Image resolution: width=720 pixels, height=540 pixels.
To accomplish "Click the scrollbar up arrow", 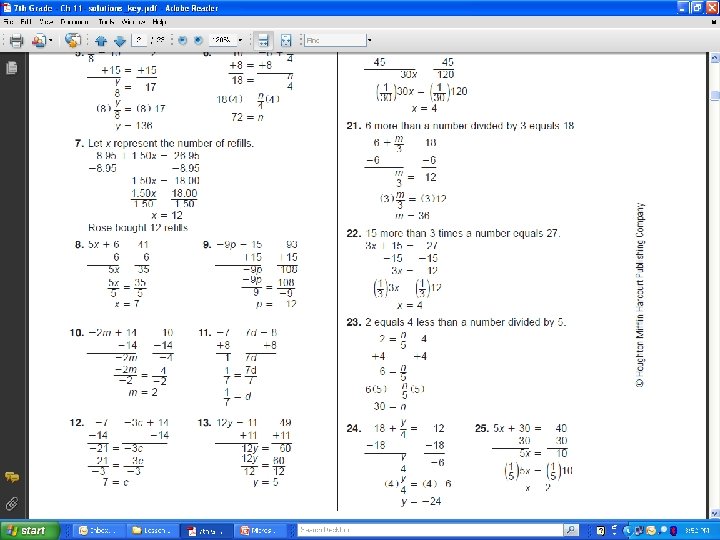I will pyautogui.click(x=714, y=58).
